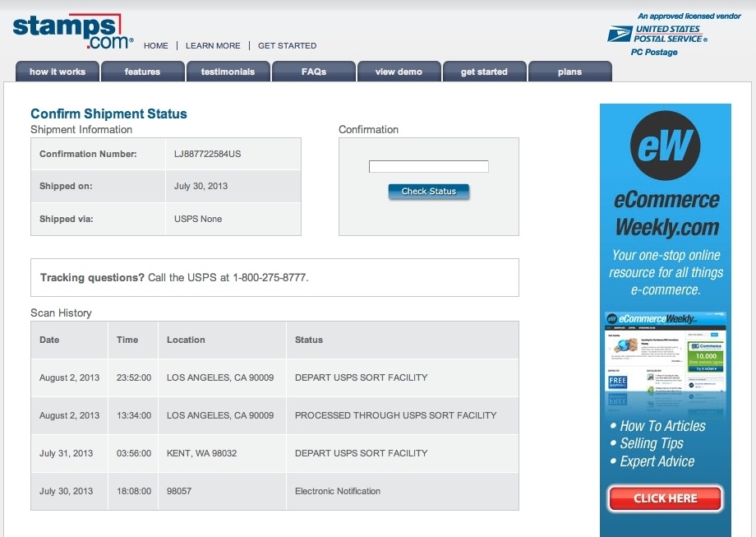The height and width of the screenshot is (537, 756).
Task: Click the Location column header
Action: (x=186, y=340)
